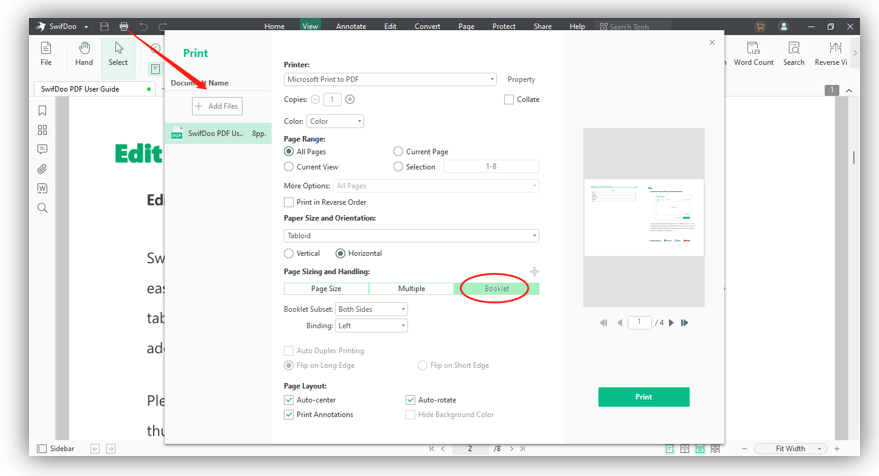This screenshot has height=476, width=879.
Task: Open the File toolbar item
Action: point(46,54)
